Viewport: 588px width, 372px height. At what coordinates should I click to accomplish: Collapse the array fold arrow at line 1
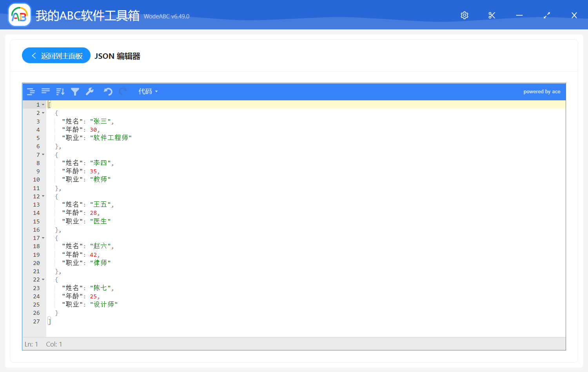[43, 105]
